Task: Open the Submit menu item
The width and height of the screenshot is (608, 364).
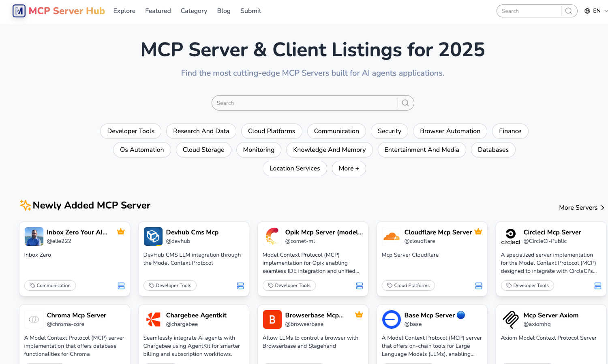Action: [251, 11]
